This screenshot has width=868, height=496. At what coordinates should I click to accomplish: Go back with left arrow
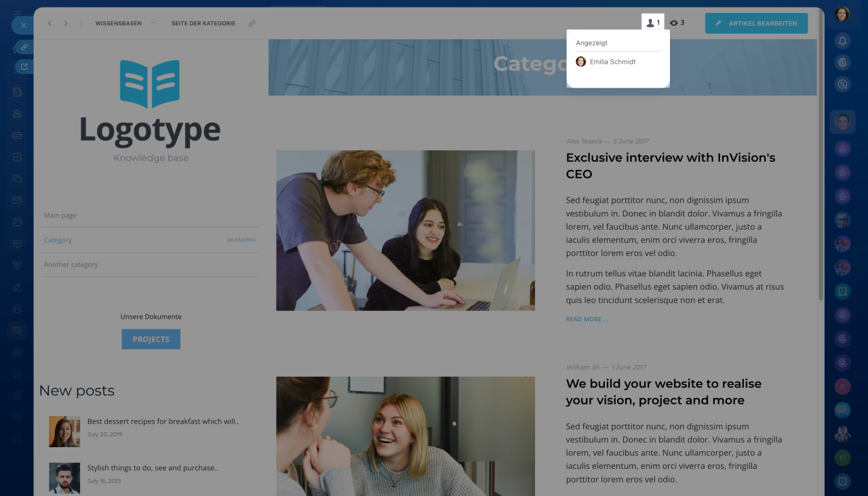coord(50,23)
